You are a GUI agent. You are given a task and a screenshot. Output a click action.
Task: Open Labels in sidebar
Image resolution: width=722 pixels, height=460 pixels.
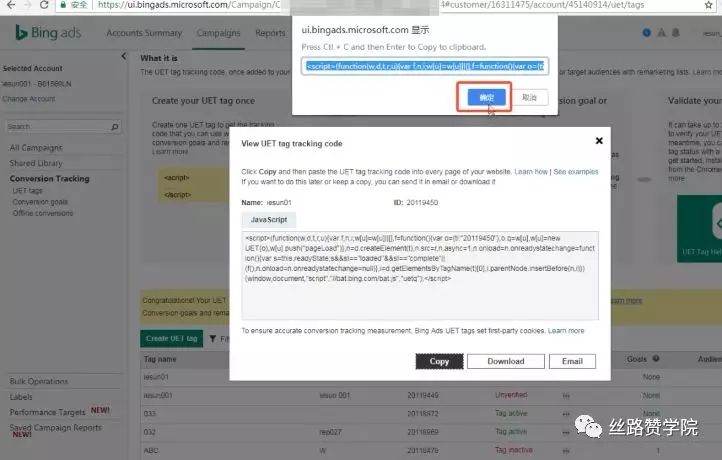click(21, 397)
